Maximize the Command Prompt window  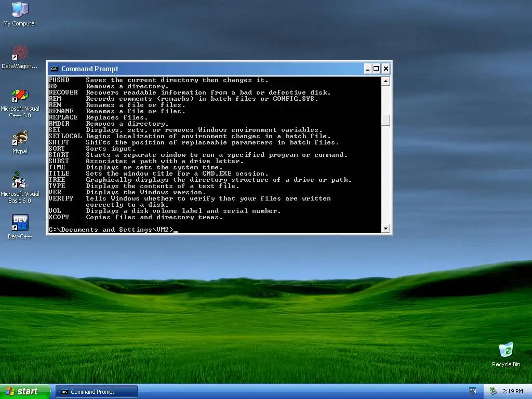[376, 69]
